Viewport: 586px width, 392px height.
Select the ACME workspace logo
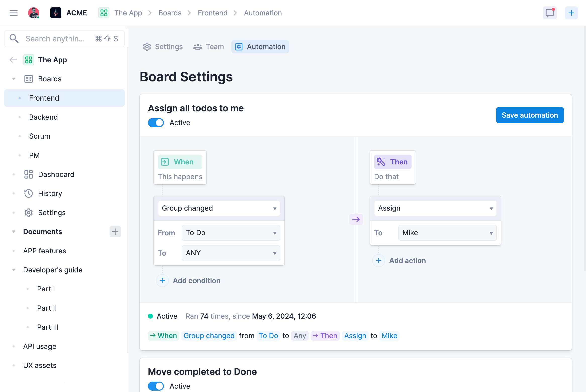click(x=56, y=13)
